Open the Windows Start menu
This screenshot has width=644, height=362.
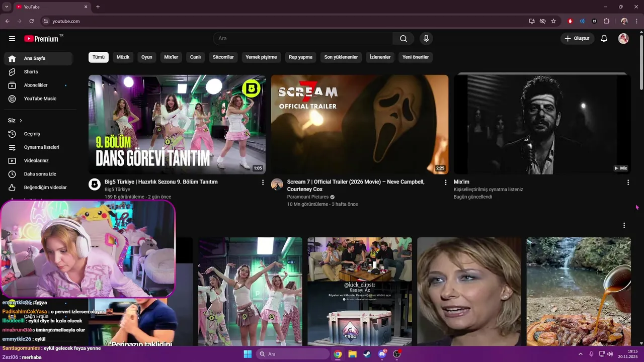point(248,354)
